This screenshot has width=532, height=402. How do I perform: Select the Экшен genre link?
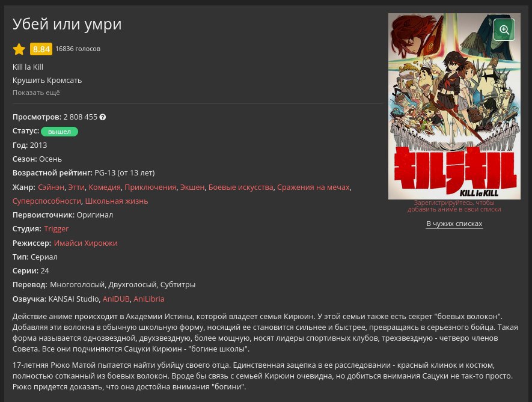[x=192, y=187]
